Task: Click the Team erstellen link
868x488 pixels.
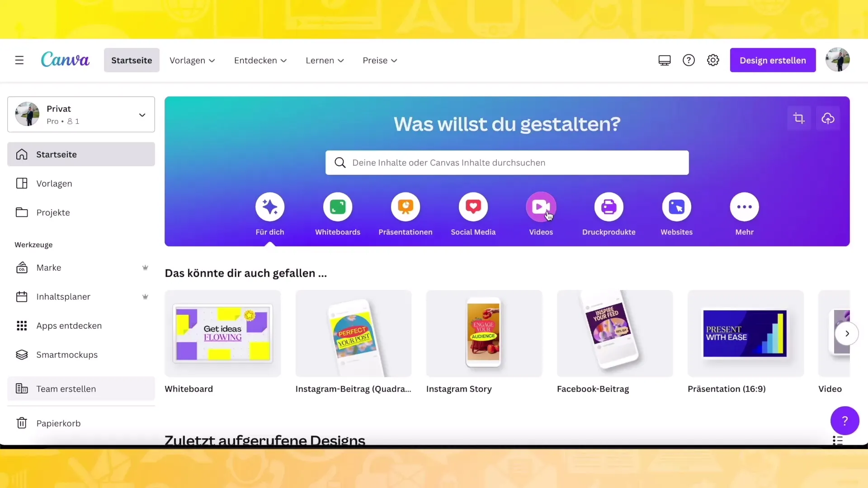Action: [66, 389]
